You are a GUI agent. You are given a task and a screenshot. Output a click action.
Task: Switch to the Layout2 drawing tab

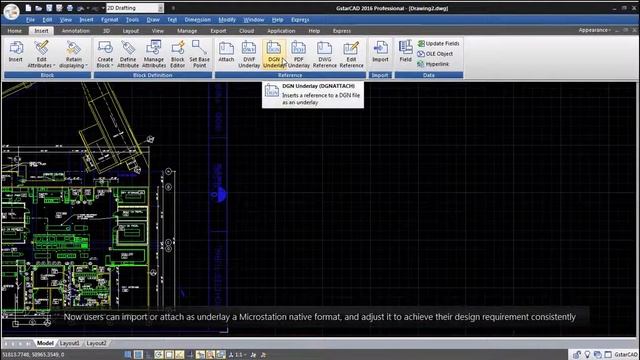pyautogui.click(x=96, y=343)
